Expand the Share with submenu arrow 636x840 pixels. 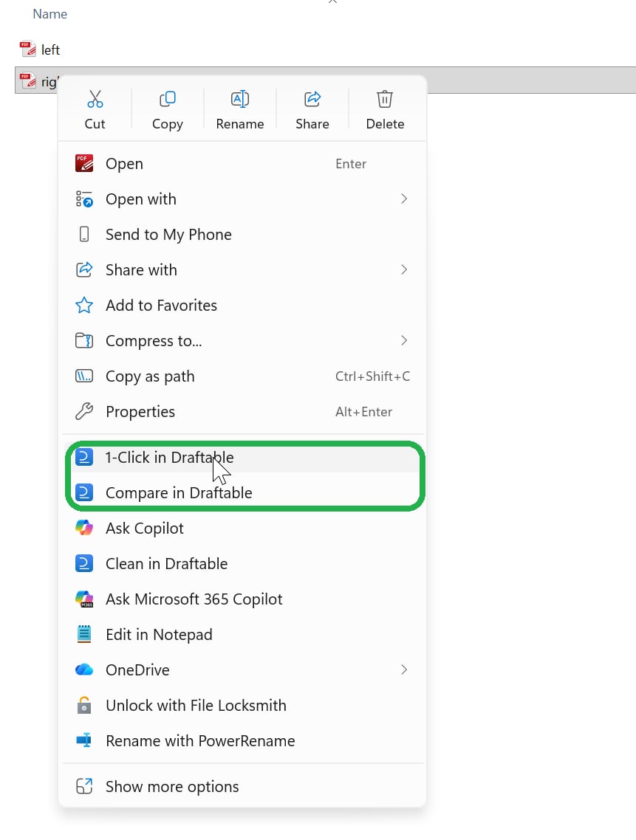pyautogui.click(x=404, y=269)
